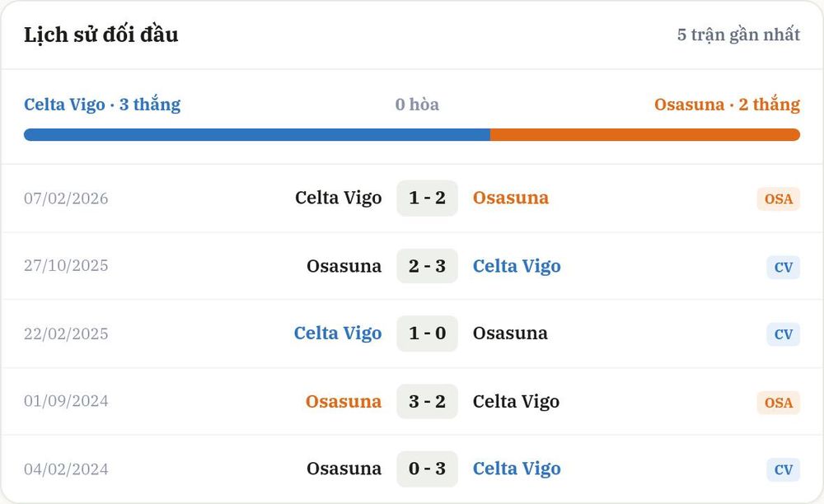
Task: Select the 04/02/2024 match date
Action: click(x=66, y=469)
